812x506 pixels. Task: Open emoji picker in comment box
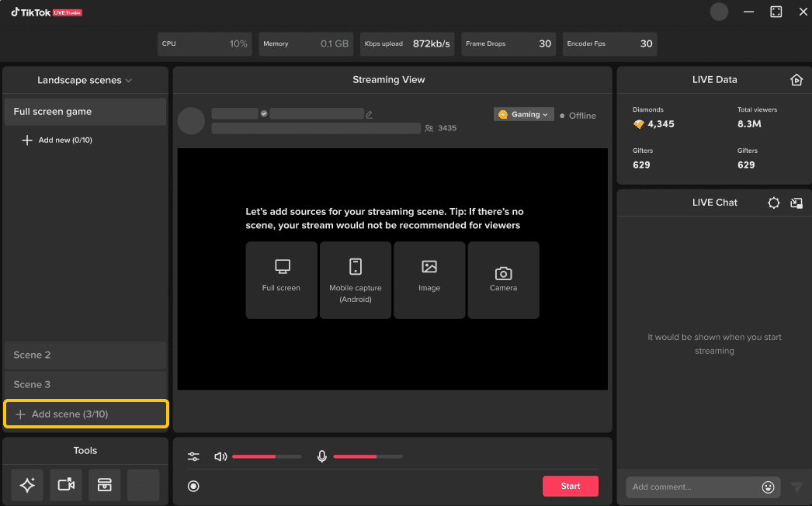click(768, 487)
